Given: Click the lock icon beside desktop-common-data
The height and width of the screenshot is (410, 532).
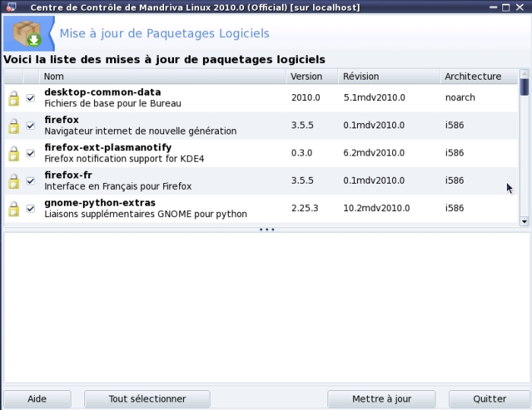Looking at the screenshot, I should click(x=14, y=99).
